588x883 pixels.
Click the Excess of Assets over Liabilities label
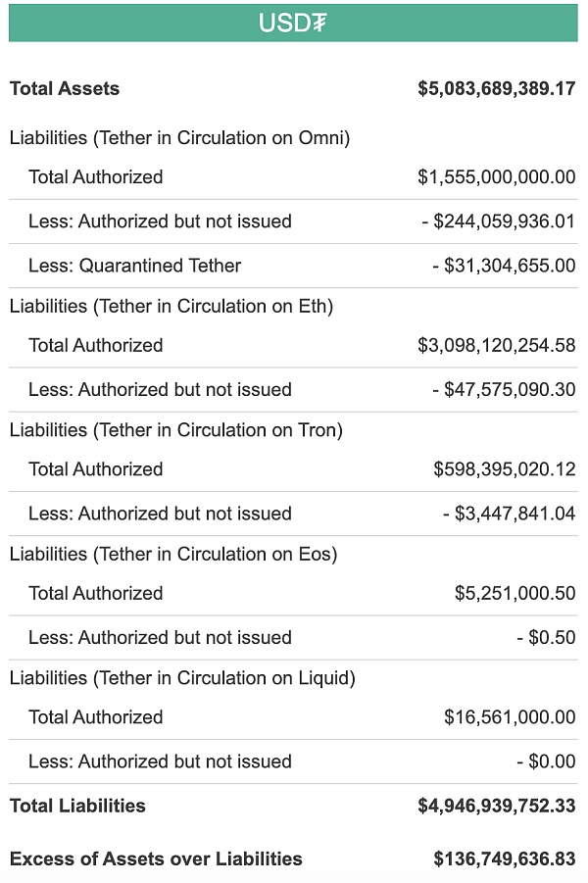tap(156, 858)
